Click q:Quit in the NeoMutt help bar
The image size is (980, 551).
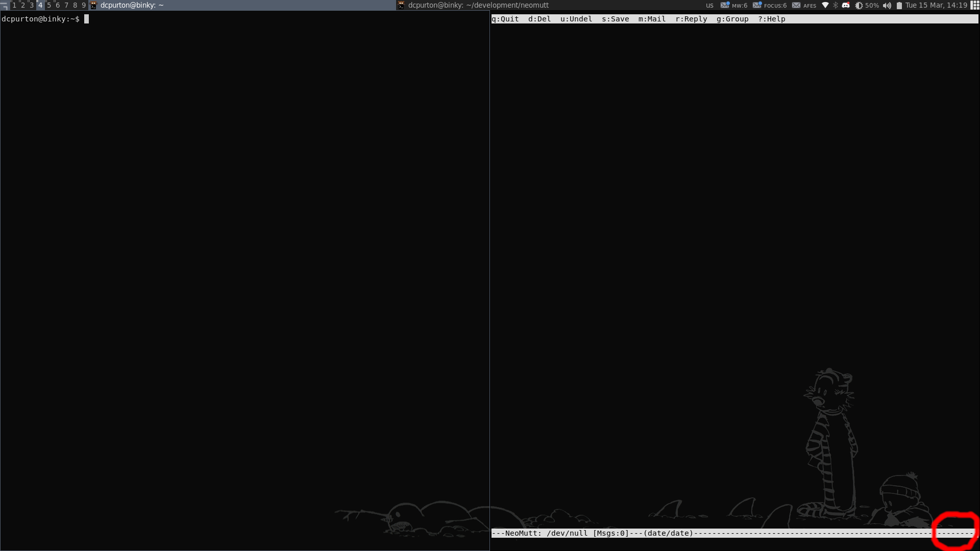(x=506, y=18)
